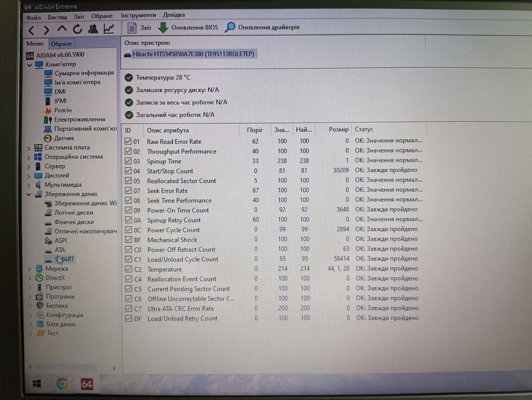Sort by the Поріг column header
532x400 pixels.
255,130
